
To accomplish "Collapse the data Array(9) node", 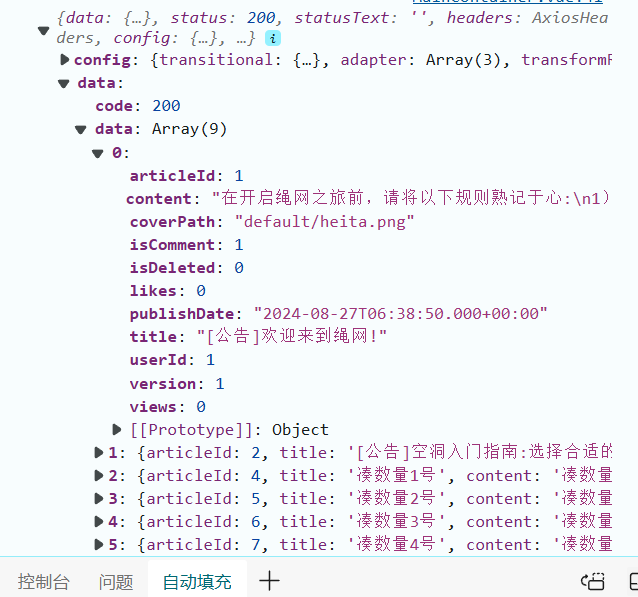I will click(x=81, y=130).
